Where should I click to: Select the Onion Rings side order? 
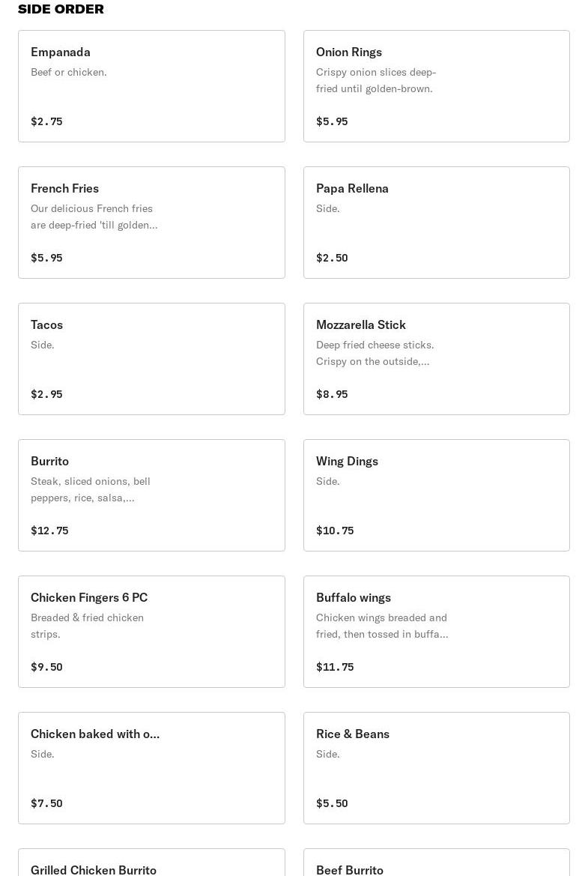point(436,86)
